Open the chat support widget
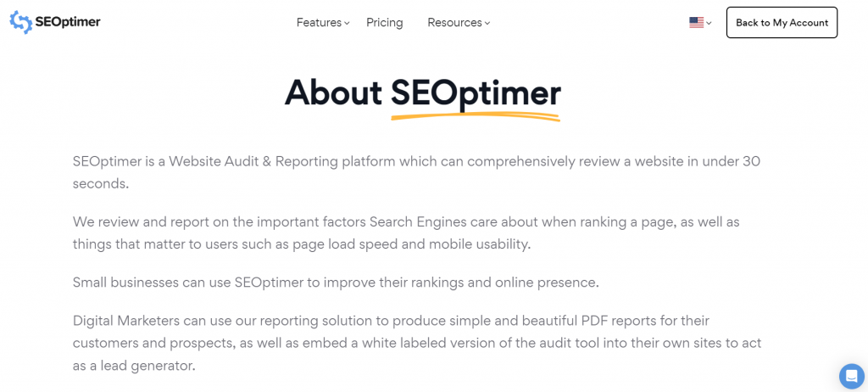Viewport: 868px width, 392px height. click(851, 376)
